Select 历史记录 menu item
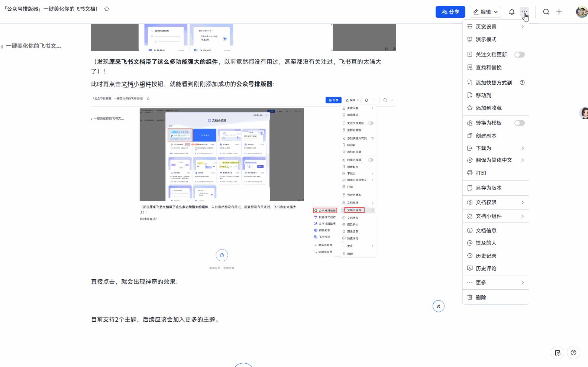This screenshot has height=367, width=588. click(x=496, y=256)
